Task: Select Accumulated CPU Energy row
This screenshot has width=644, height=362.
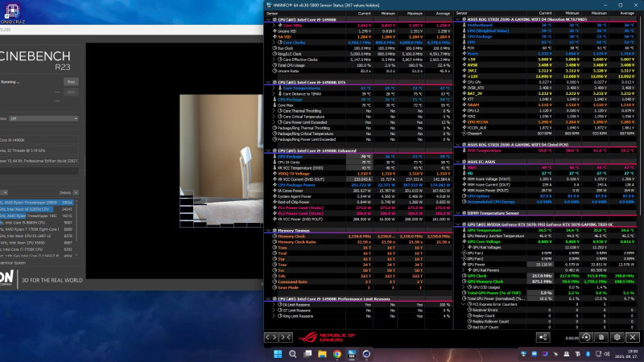Action: [x=547, y=202]
